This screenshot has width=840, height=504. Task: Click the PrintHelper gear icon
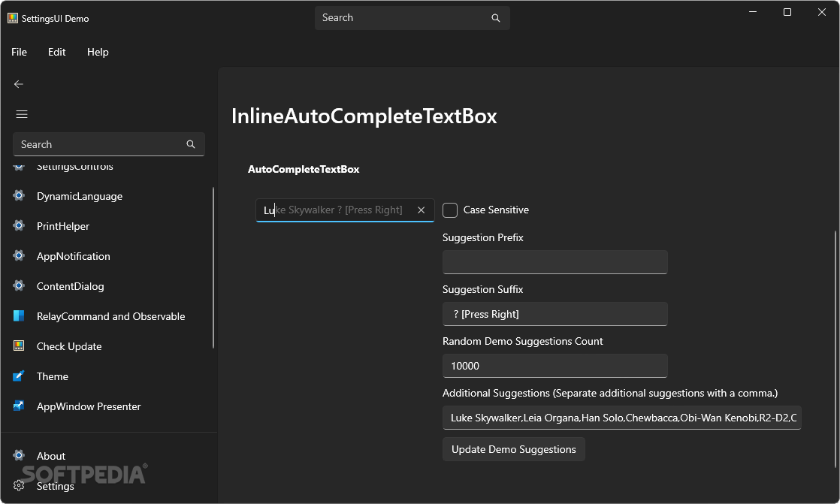(19, 225)
